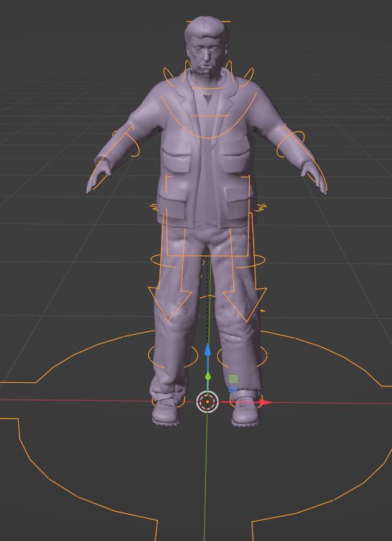
Task: Click the red X-axis arrow of the move gizmo
Action: tap(265, 402)
